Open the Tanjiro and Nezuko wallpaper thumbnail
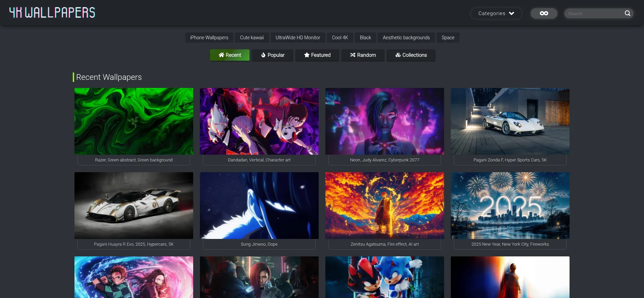644x298 pixels. tap(134, 277)
